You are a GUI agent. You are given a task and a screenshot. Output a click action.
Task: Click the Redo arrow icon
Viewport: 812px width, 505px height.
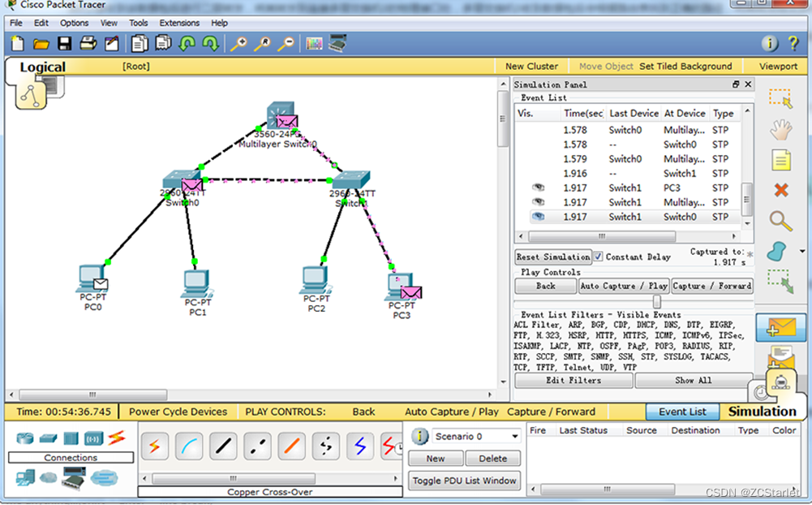pyautogui.click(x=211, y=44)
